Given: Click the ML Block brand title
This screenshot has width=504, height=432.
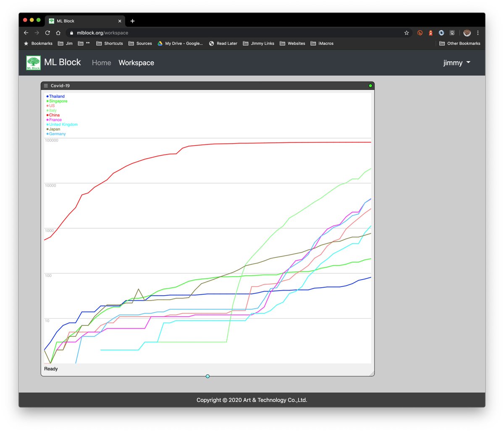Looking at the screenshot, I should (63, 62).
